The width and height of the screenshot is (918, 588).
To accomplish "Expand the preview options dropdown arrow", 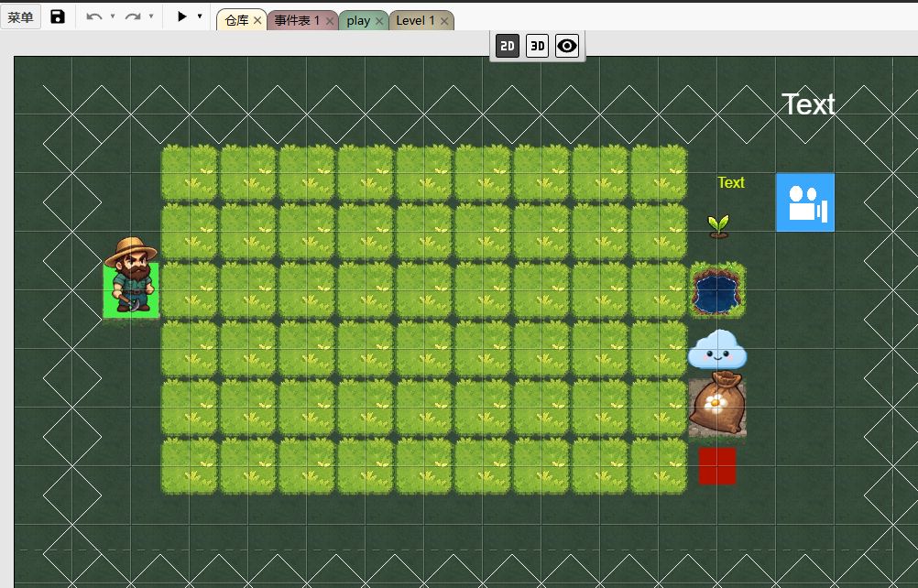I will pyautogui.click(x=200, y=17).
